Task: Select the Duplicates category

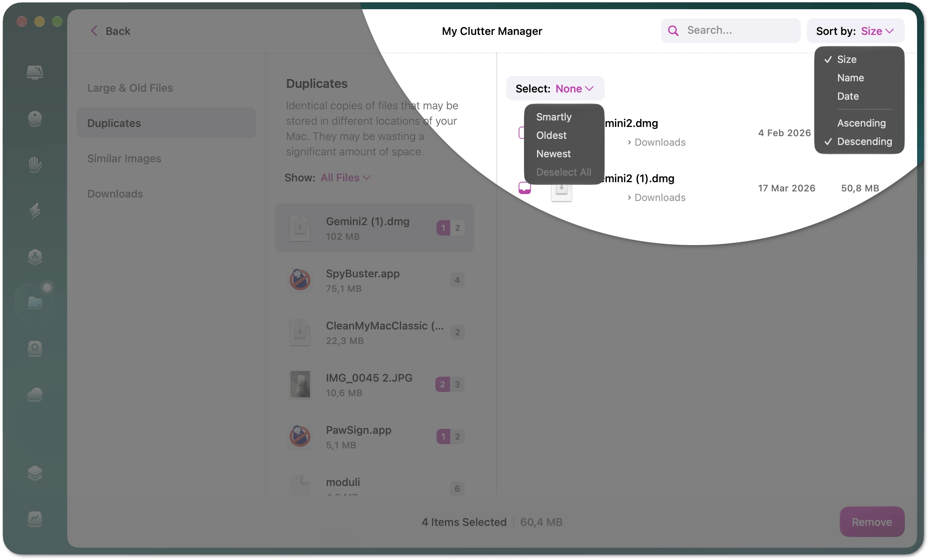Action: click(166, 123)
